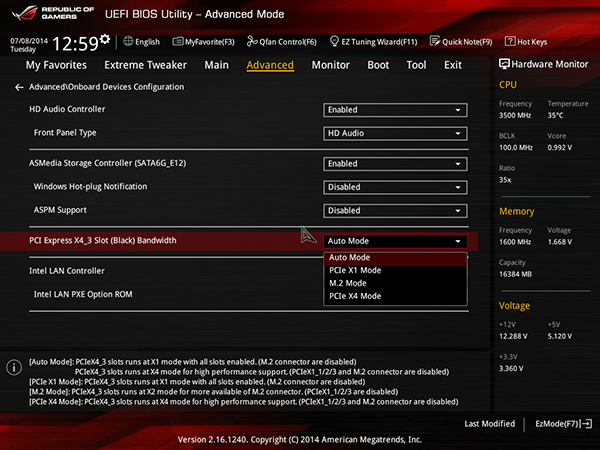Viewport: 600px width, 450px height.
Task: Open the Tool tab
Action: point(416,65)
